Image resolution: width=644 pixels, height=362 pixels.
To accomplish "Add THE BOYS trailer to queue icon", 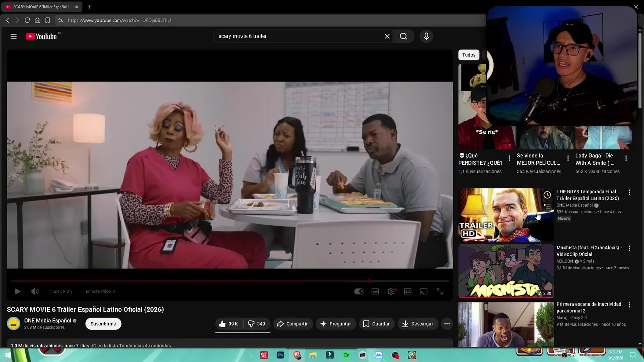I will point(547,206).
